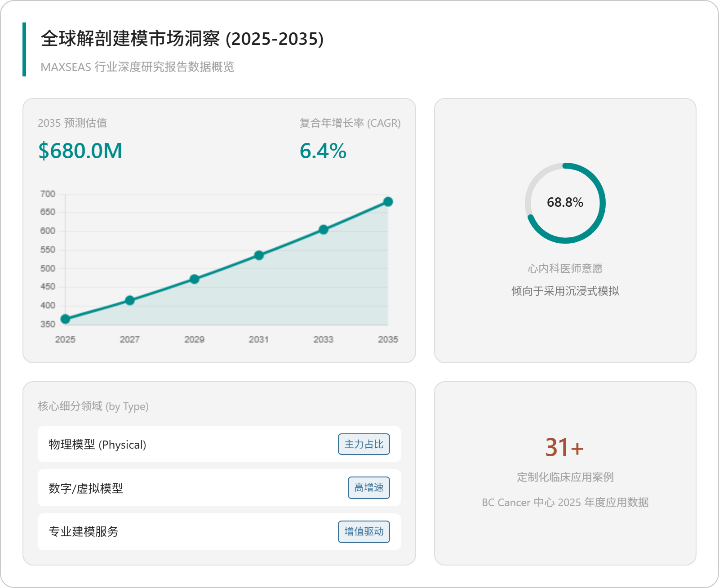The height and width of the screenshot is (588, 719).
Task: Click the 倾向于采用沉浸式模拟 text
Action: coord(565,291)
